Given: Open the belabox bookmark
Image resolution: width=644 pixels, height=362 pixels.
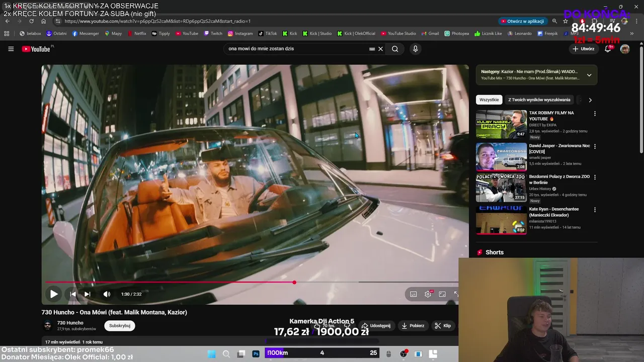Looking at the screenshot, I should 30,34.
